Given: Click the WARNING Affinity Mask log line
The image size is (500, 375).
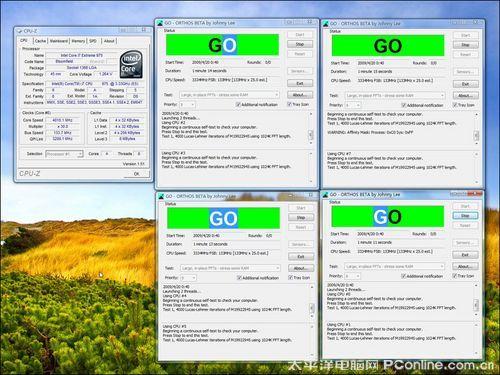Looking at the screenshot, I should click(x=370, y=132).
